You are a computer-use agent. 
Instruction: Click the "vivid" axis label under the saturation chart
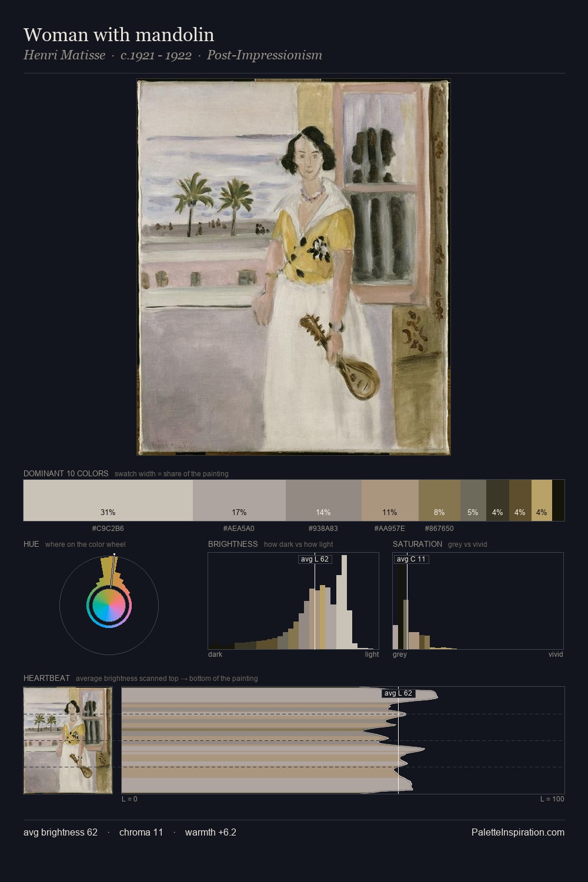click(x=556, y=654)
